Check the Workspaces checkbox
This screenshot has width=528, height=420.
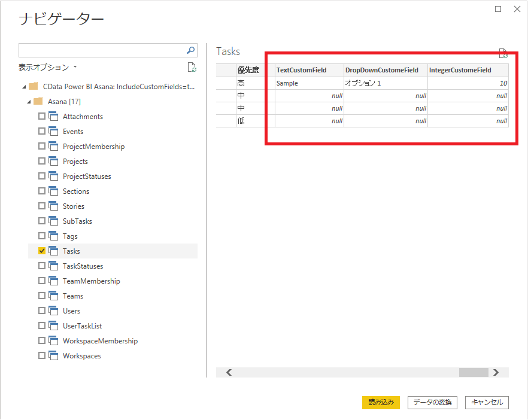pos(42,355)
